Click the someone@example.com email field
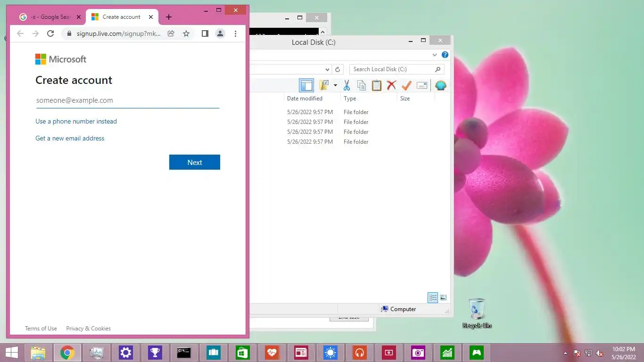Viewport: 644px width, 362px height. pos(128,100)
